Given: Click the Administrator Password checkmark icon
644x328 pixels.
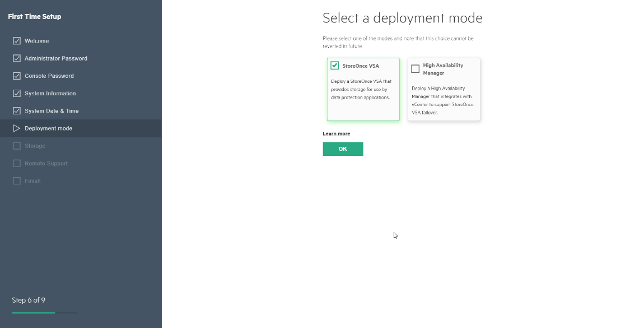Looking at the screenshot, I should pyautogui.click(x=17, y=58).
